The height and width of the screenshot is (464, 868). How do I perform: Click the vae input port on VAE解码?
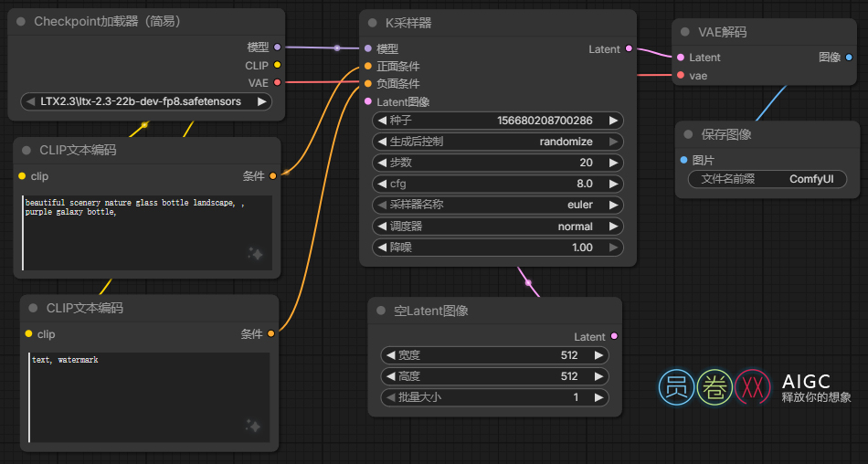point(681,75)
